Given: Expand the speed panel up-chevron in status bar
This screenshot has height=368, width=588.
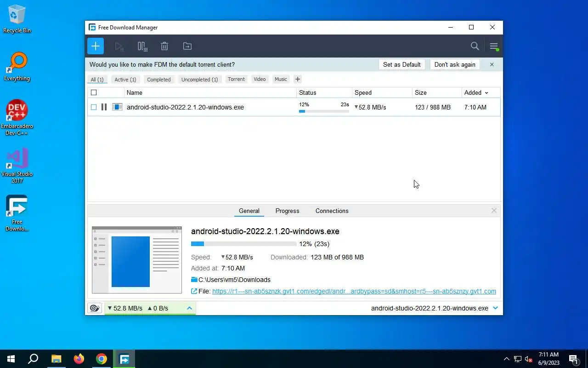Looking at the screenshot, I should pos(189,308).
